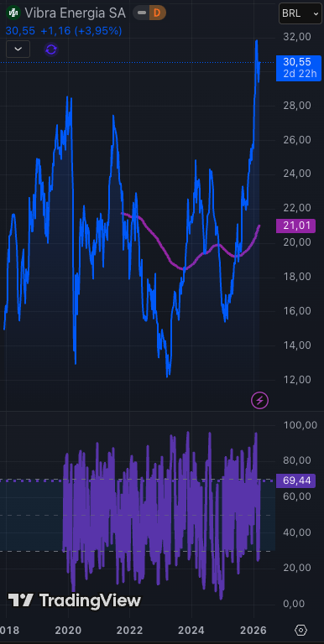Click the purple refresh arrows icon

[x=51, y=49]
